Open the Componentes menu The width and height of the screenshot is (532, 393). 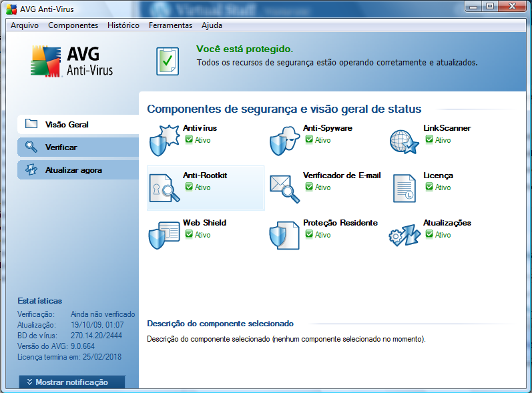73,25
